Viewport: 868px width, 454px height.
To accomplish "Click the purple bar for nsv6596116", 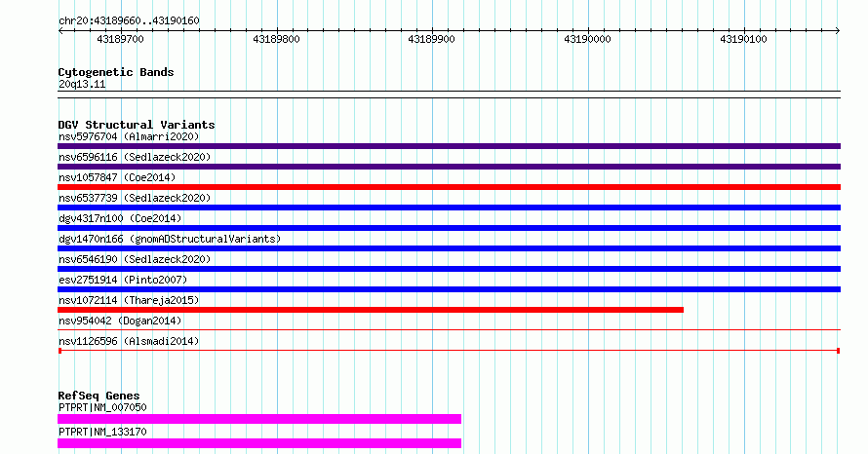I will (x=449, y=167).
